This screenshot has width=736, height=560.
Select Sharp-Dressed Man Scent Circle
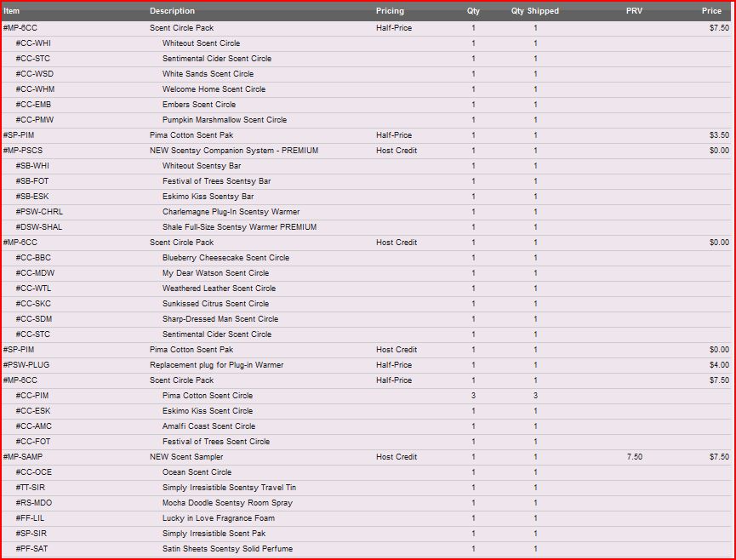pos(220,319)
